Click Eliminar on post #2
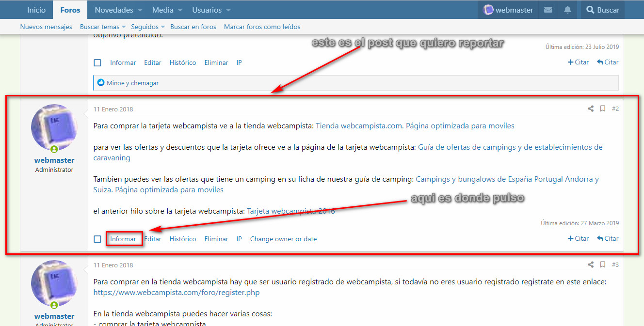This screenshot has width=644, height=326. click(x=216, y=239)
